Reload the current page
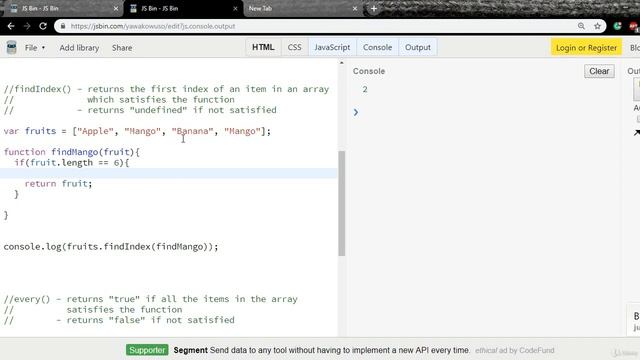 pos(43,26)
